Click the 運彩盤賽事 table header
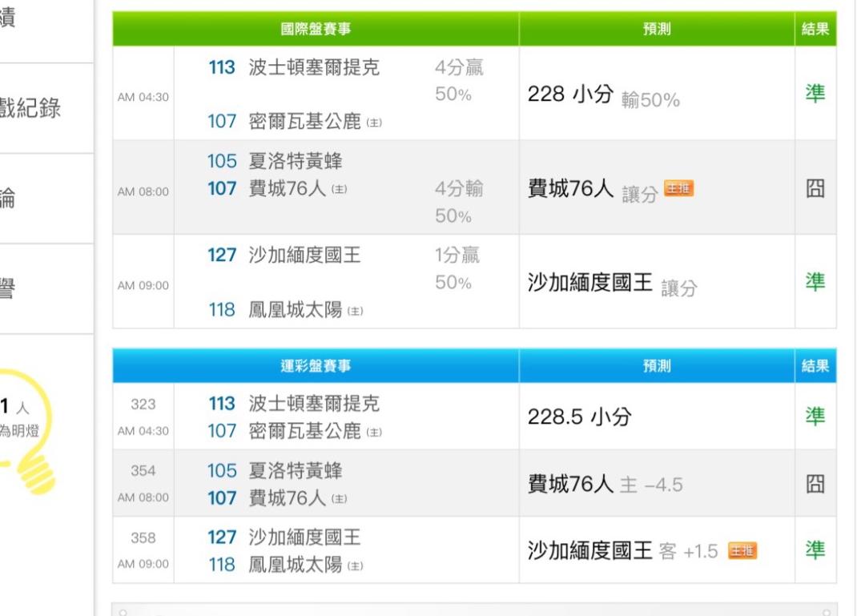 click(x=316, y=365)
